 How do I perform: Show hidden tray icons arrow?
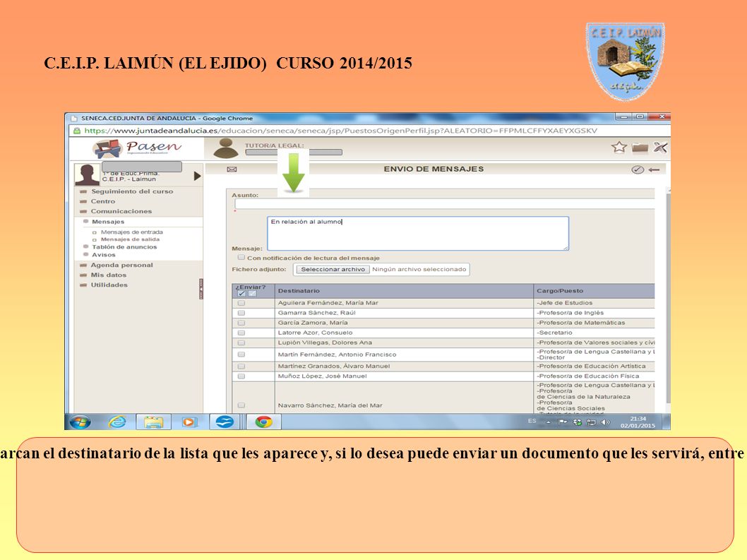coord(548,422)
